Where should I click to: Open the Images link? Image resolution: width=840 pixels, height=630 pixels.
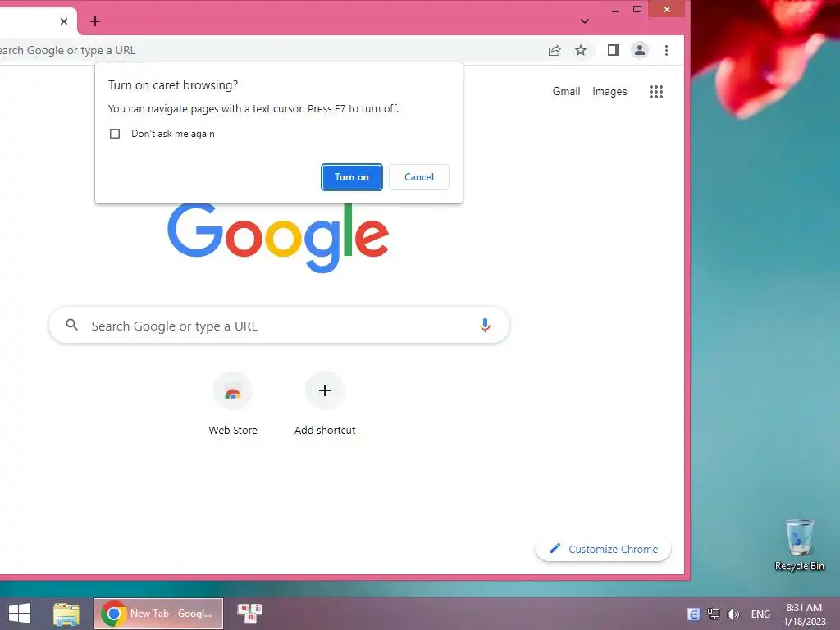point(609,92)
